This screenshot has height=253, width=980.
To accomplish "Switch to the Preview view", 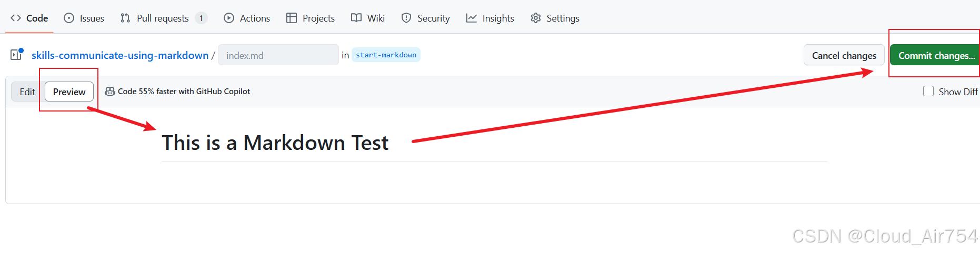I will pyautogui.click(x=69, y=92).
